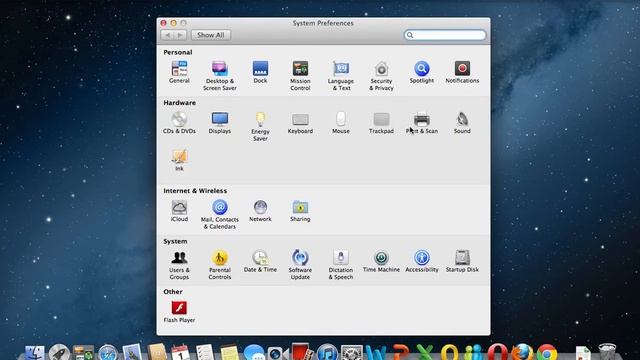The image size is (640, 360).
Task: Open Energy Saver settings
Action: 260,126
